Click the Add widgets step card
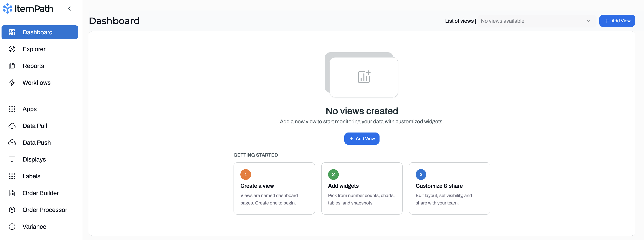Image resolution: width=644 pixels, height=240 pixels. point(362,188)
